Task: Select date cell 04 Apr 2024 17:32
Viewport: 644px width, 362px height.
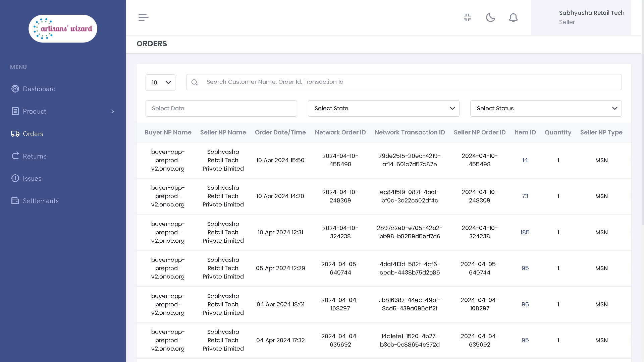Action: tap(280, 340)
